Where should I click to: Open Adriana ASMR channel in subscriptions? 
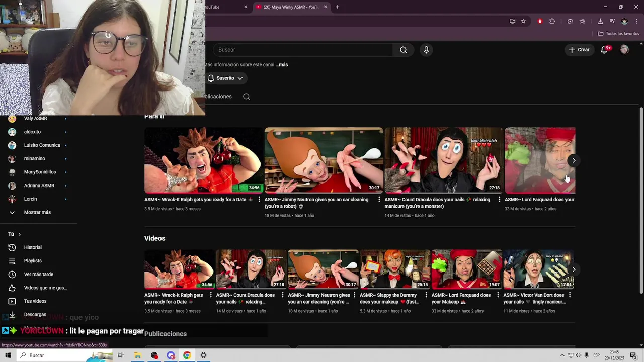pos(38,186)
